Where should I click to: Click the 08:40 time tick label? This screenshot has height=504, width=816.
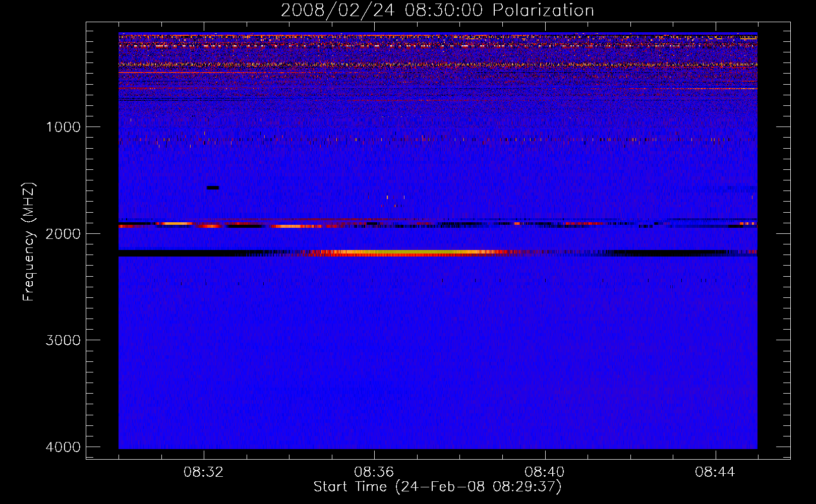click(x=545, y=472)
